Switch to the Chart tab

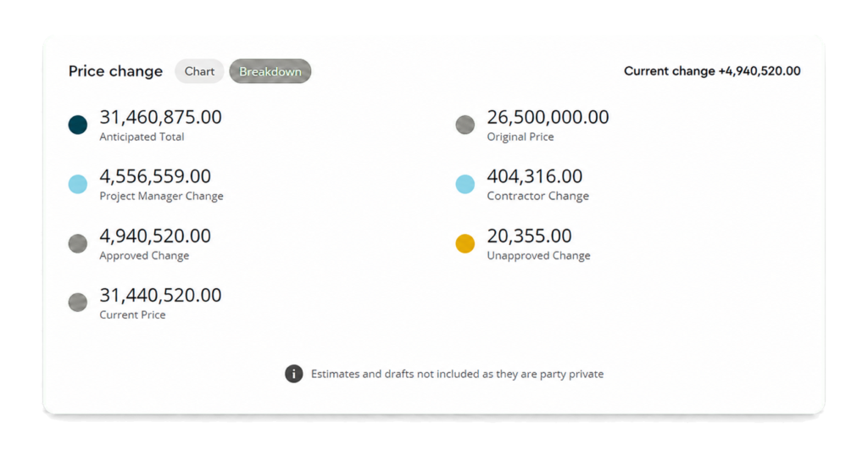click(x=199, y=71)
